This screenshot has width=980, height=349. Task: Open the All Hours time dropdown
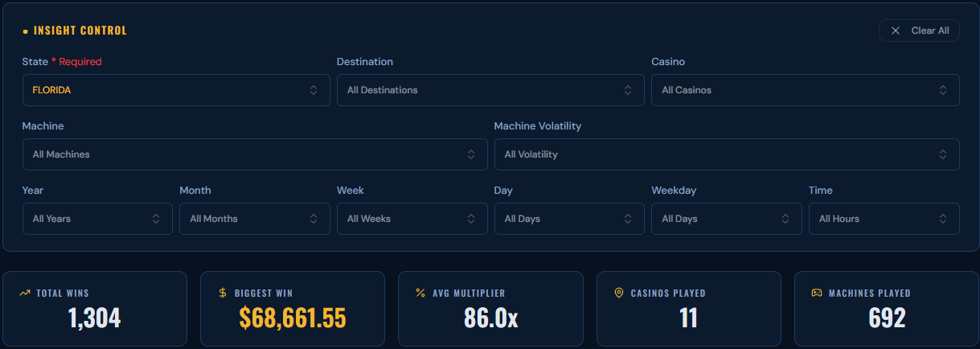pos(884,219)
